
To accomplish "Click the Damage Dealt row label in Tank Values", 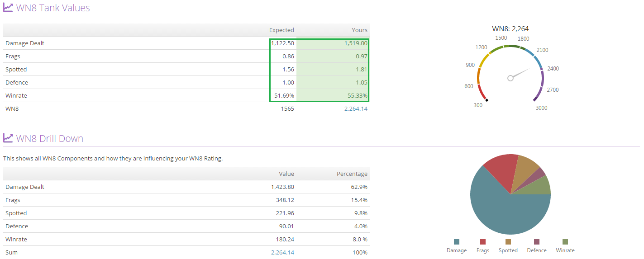I will point(25,43).
